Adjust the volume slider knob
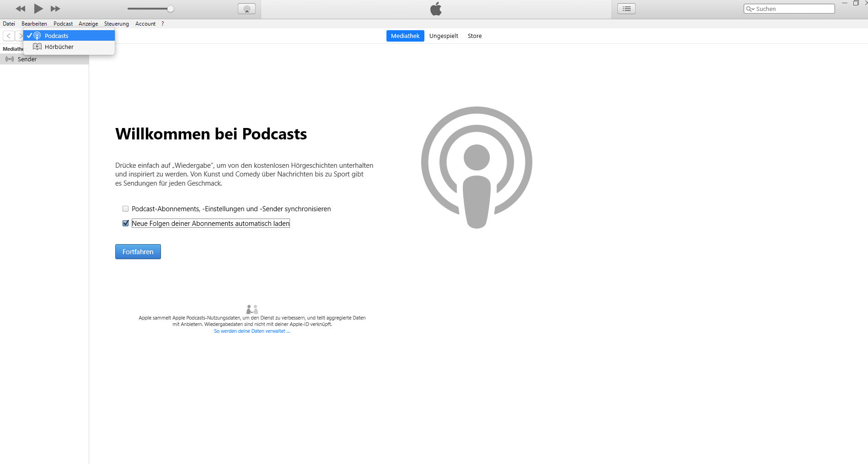This screenshot has height=464, width=868. (171, 9)
